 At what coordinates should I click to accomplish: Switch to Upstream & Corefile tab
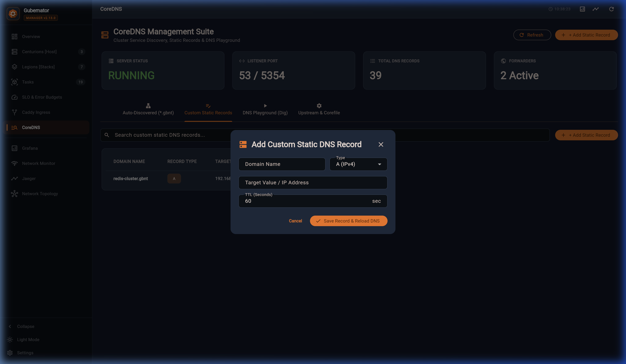click(x=319, y=109)
